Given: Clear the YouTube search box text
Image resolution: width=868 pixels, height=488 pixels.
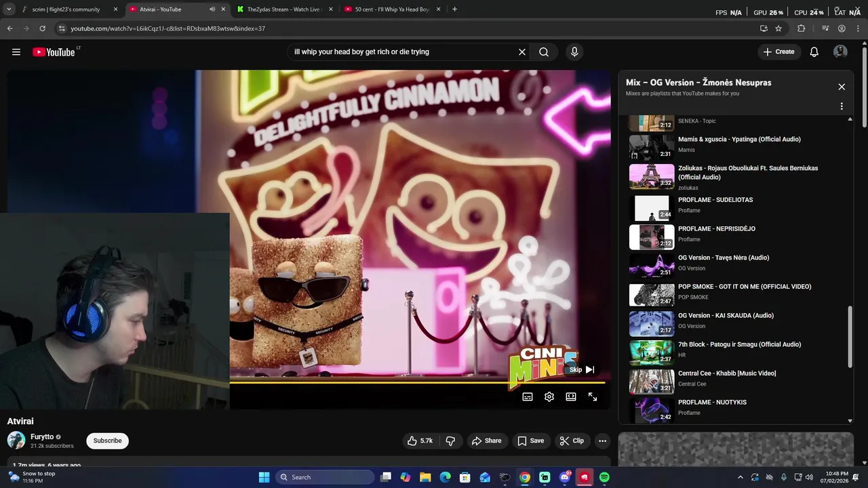Looking at the screenshot, I should coord(522,52).
